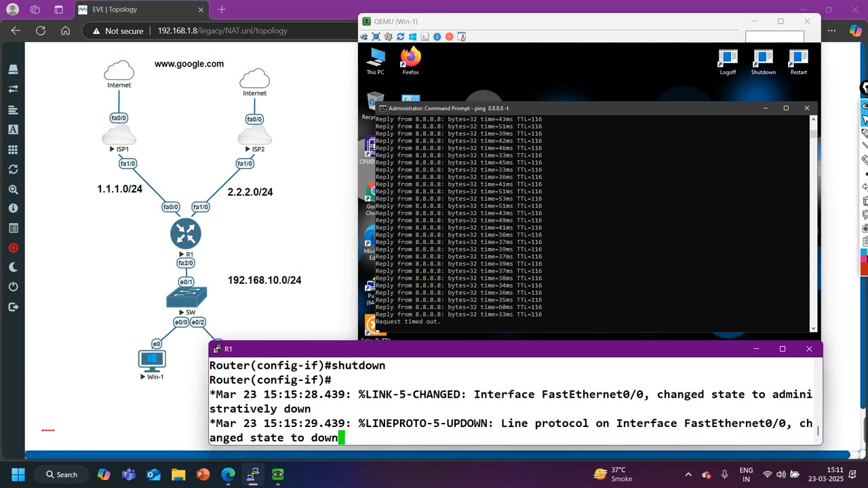Open QEMU settings gear toolbar icon
Viewport: 868px width, 488px height.
coord(388,37)
